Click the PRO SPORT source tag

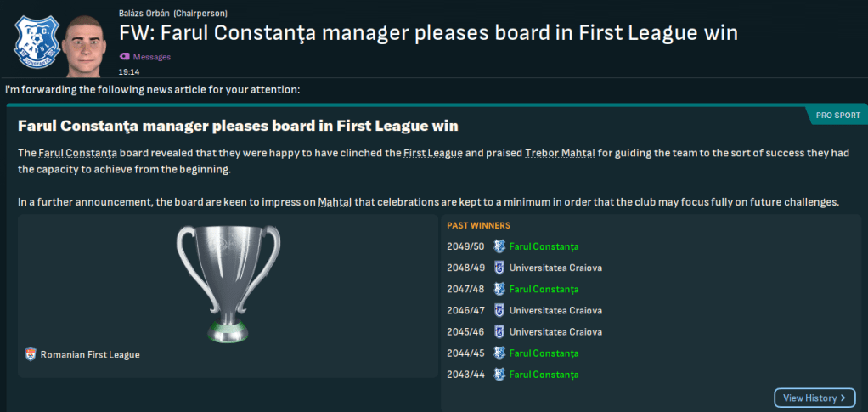[x=836, y=115]
